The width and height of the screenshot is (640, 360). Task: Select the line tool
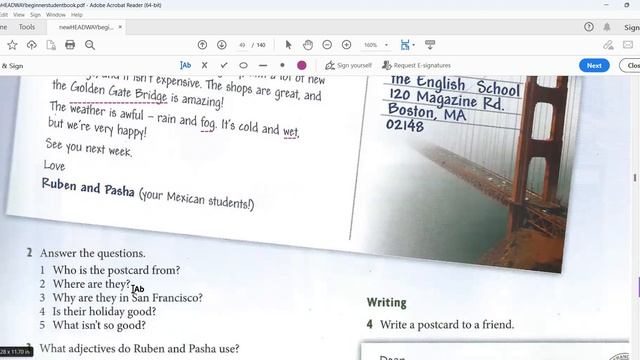pos(263,65)
